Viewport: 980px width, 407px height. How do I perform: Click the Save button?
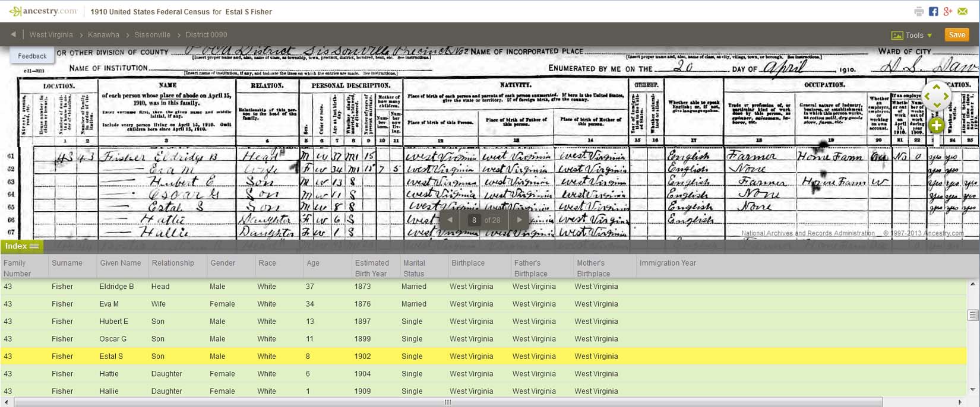(x=956, y=35)
